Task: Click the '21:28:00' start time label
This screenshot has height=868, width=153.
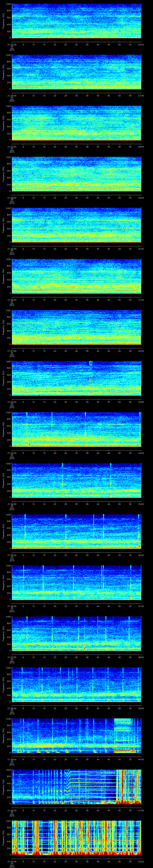Action: point(12,197)
